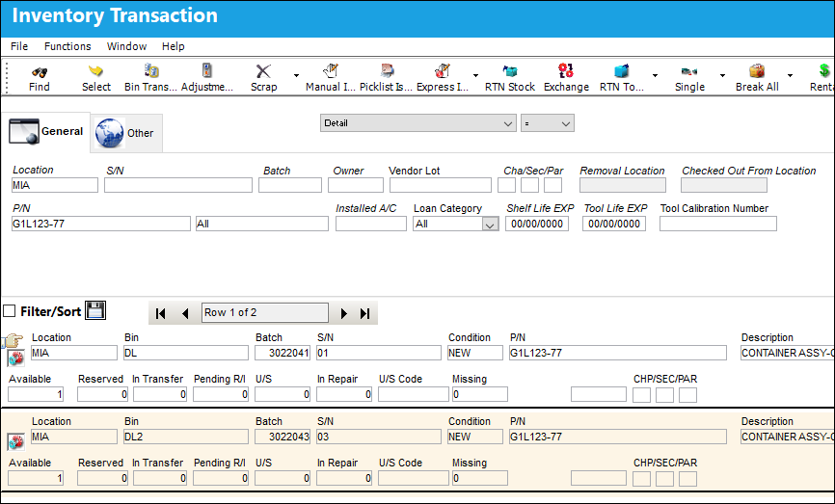Click the Batch value 3022043
This screenshot has height=504, width=835.
click(283, 437)
